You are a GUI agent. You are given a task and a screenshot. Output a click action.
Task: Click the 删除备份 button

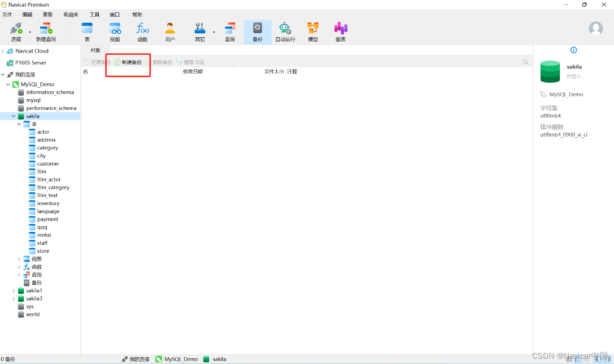pyautogui.click(x=159, y=62)
